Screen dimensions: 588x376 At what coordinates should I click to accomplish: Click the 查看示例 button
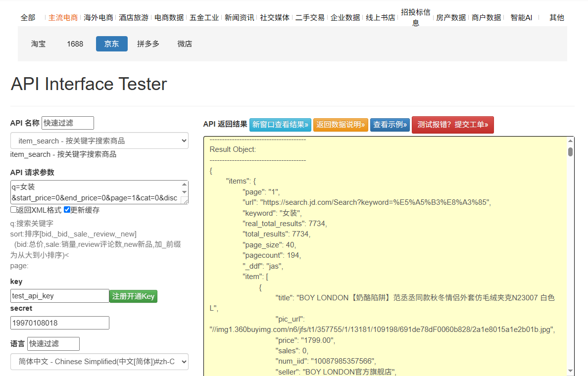coord(390,125)
